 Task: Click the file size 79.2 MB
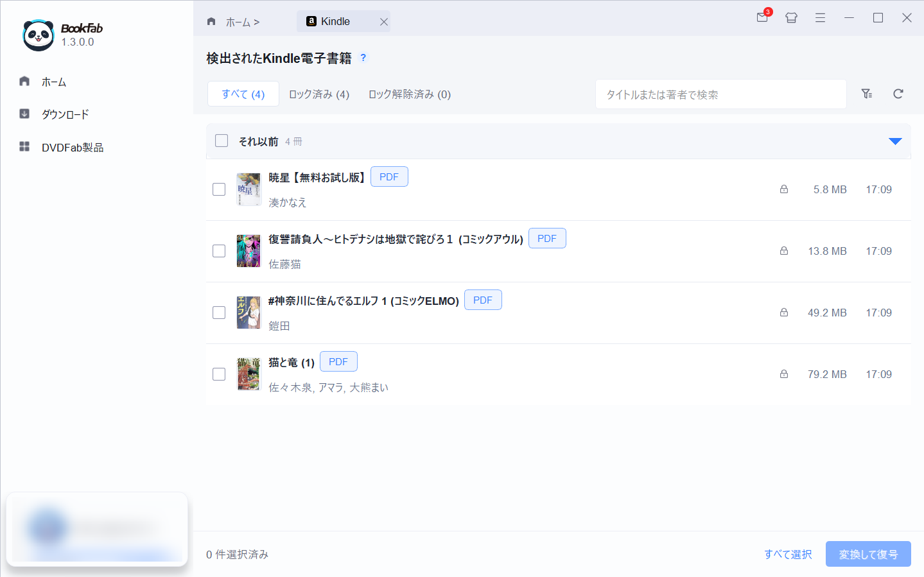(x=827, y=374)
